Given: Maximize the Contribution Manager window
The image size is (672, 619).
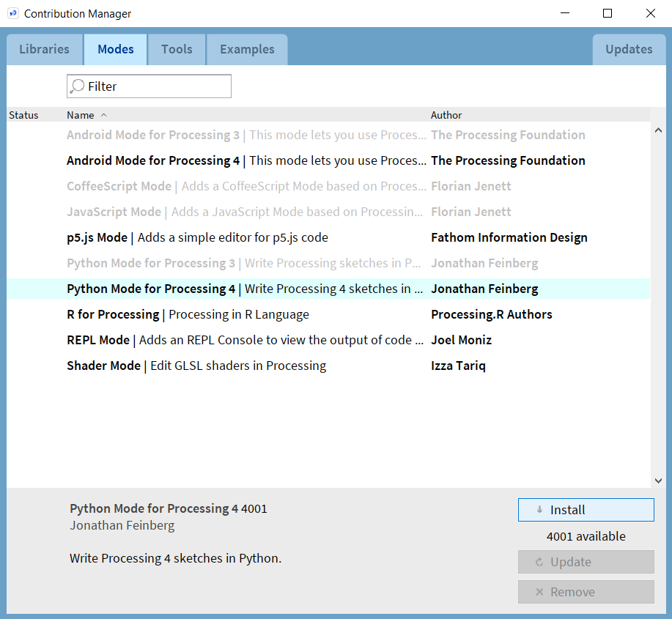Looking at the screenshot, I should [x=608, y=13].
